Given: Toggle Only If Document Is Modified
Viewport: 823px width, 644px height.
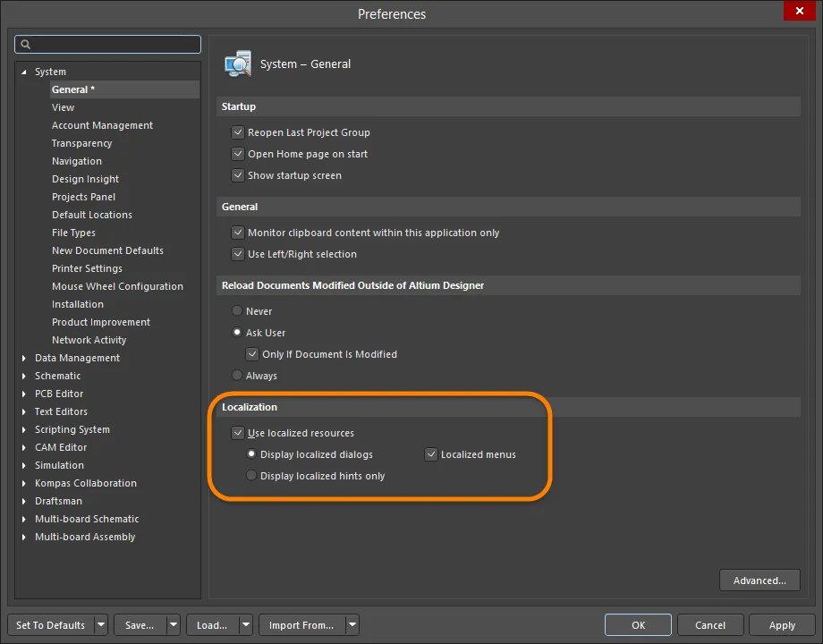Looking at the screenshot, I should [252, 354].
